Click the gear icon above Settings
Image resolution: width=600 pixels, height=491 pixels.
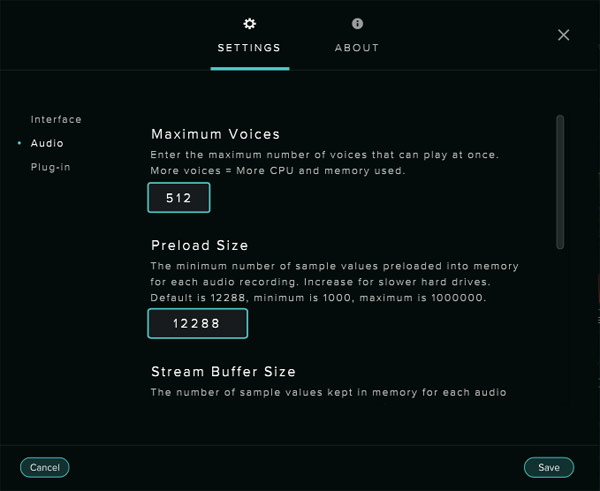coord(250,24)
